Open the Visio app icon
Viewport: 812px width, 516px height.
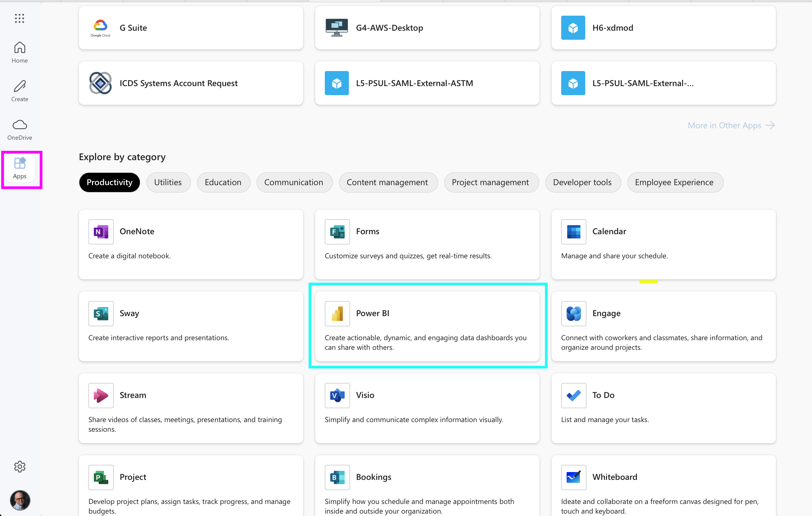pyautogui.click(x=337, y=395)
